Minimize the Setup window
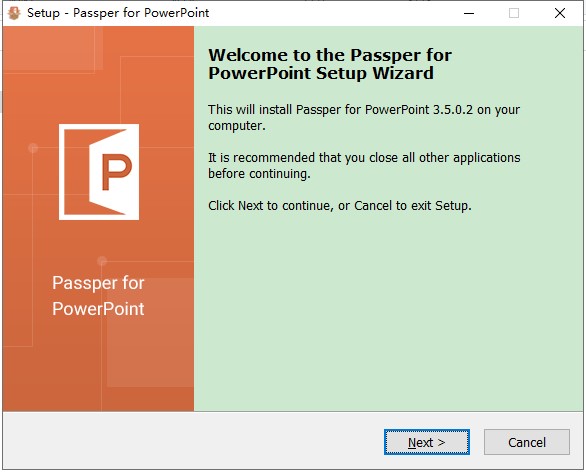 pos(469,13)
